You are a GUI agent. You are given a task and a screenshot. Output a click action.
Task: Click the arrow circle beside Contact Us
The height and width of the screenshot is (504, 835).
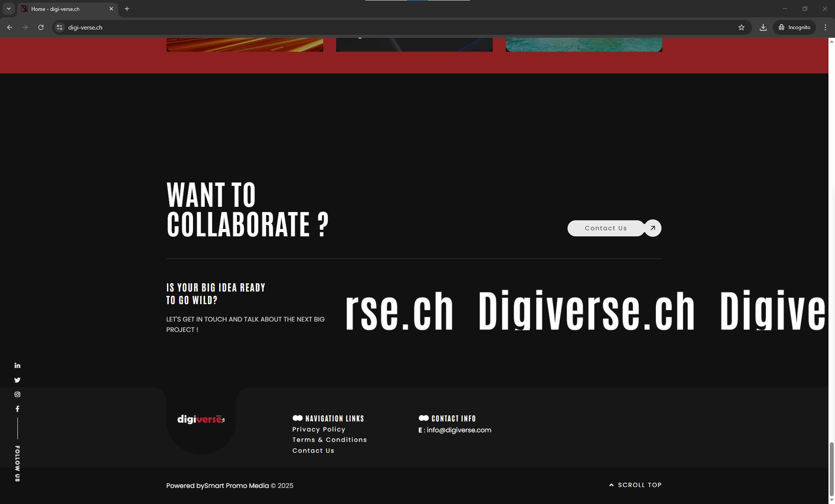(x=652, y=228)
